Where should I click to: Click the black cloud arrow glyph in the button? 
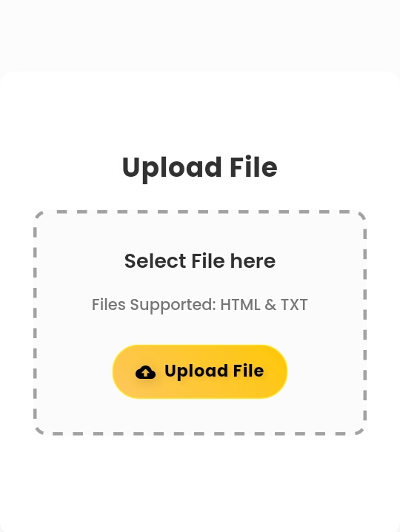point(145,372)
